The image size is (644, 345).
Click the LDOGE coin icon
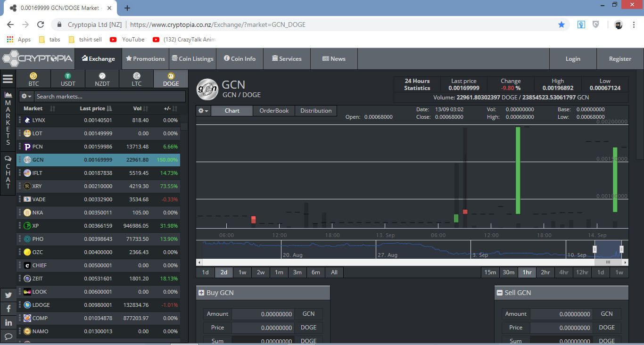click(x=27, y=305)
